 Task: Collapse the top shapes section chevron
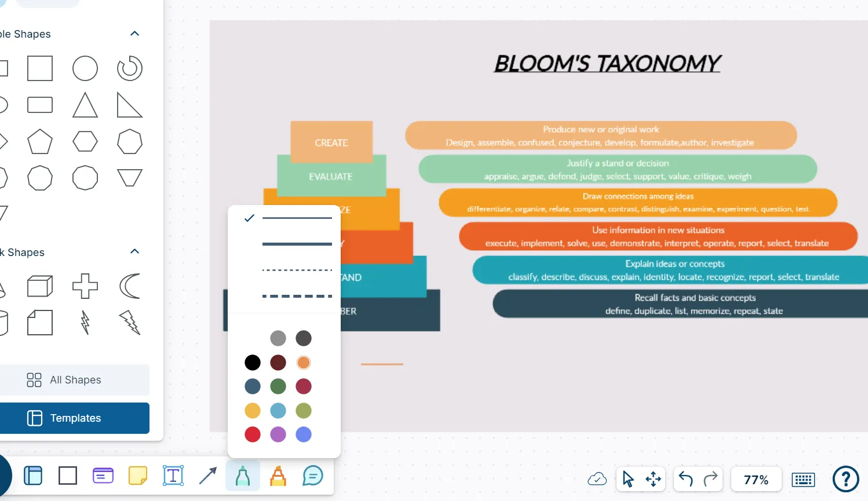tap(135, 34)
